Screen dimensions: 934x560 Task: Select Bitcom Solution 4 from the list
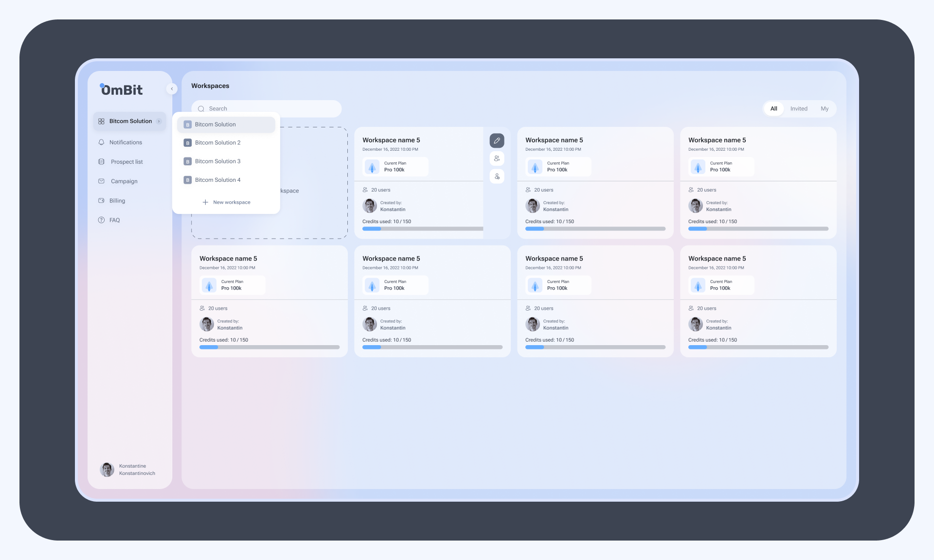click(x=217, y=180)
